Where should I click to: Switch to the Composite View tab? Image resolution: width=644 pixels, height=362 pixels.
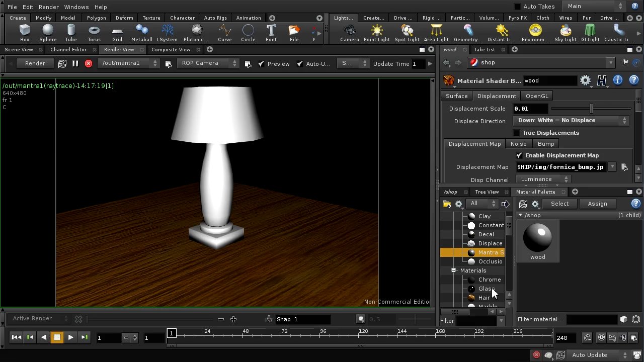171,49
